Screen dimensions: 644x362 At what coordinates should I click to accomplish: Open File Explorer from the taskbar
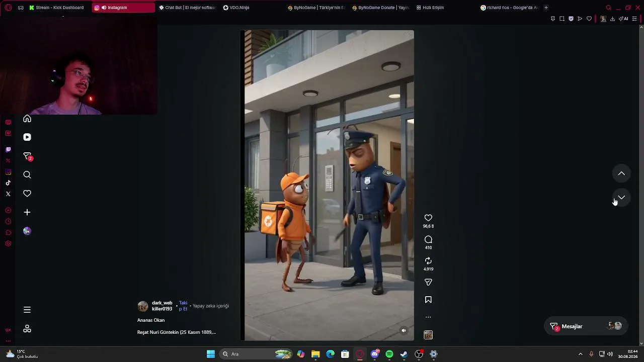(x=315, y=354)
